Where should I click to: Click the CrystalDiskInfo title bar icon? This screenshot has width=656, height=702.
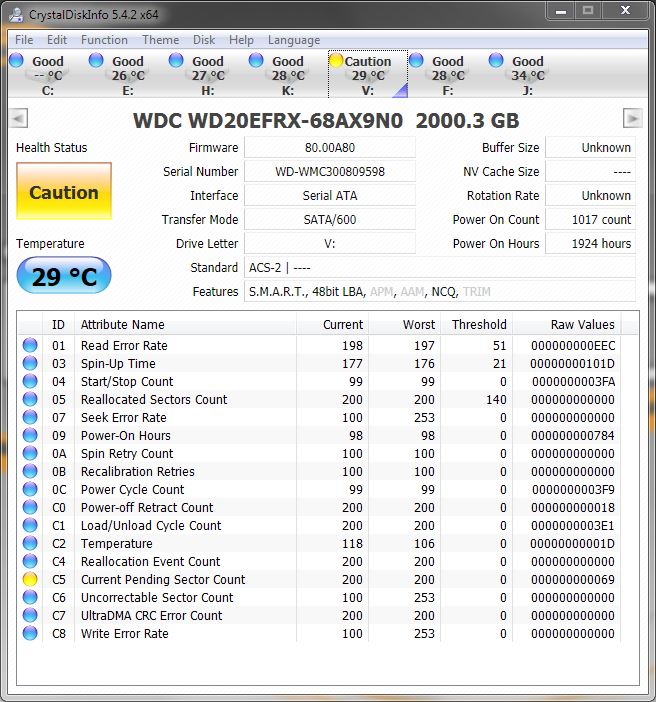coord(17,15)
